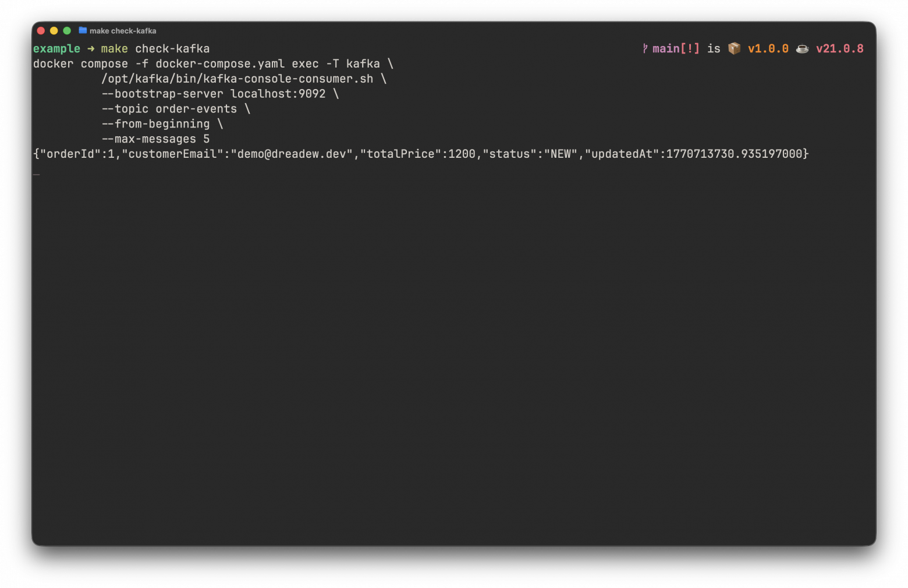Click the v21.0.8 Java version text
This screenshot has height=588, width=908.
click(x=840, y=49)
